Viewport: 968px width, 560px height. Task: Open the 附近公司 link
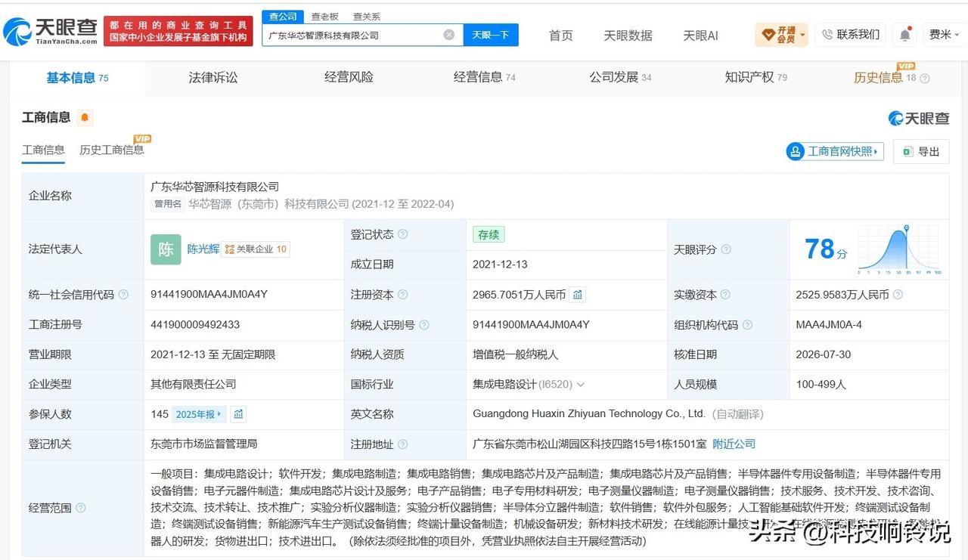click(x=734, y=444)
